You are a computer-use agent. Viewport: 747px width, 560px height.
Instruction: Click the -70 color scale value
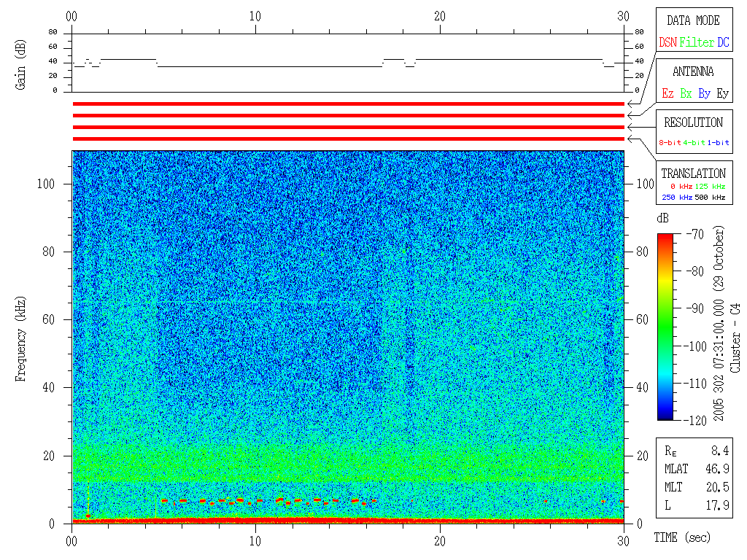tap(695, 234)
